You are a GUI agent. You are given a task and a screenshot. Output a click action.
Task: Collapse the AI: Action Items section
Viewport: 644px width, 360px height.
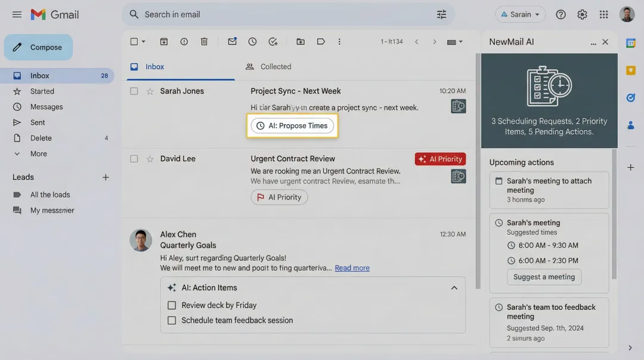click(x=454, y=287)
